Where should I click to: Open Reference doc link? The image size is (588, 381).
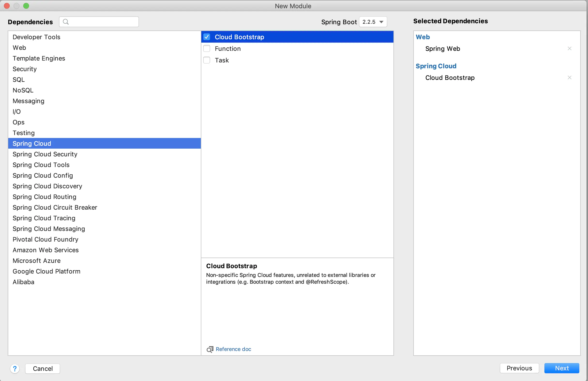click(x=233, y=349)
